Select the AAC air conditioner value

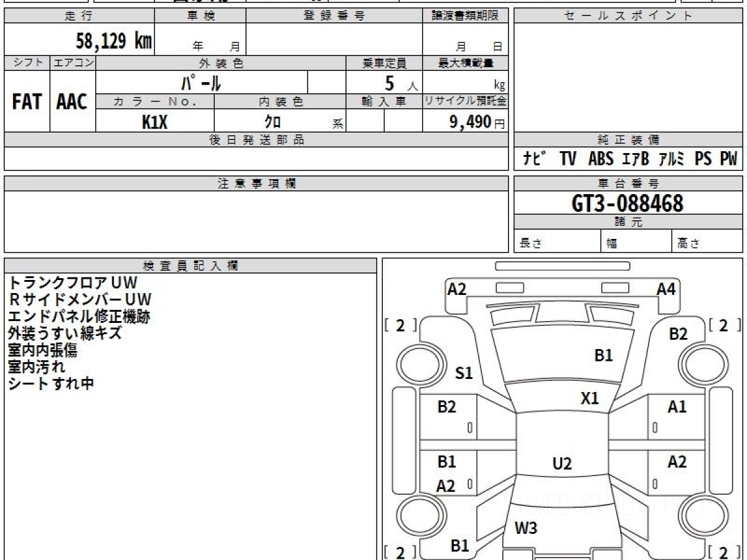(72, 102)
